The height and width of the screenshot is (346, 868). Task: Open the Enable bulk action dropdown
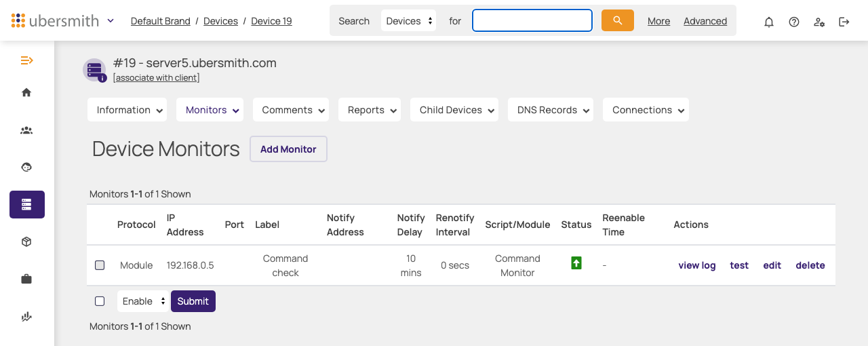(142, 301)
